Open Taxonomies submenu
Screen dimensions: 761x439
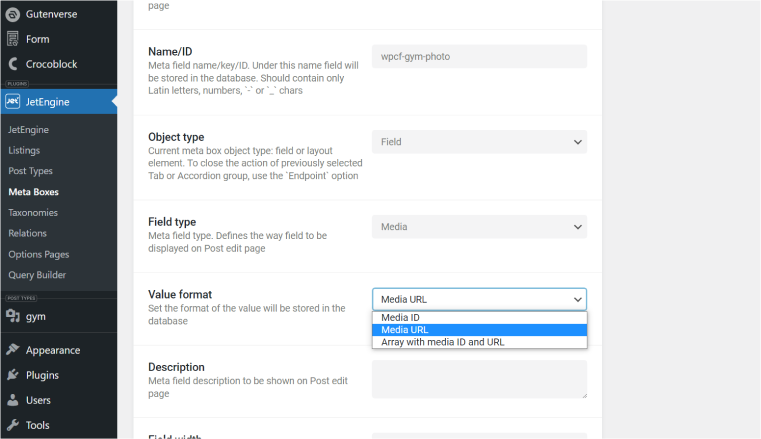coord(33,212)
